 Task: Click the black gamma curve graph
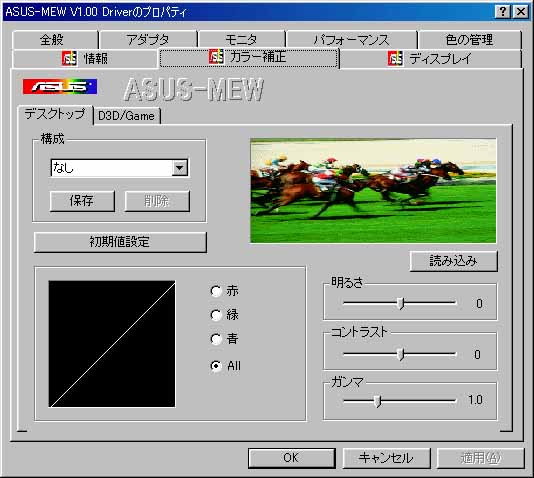tap(112, 344)
